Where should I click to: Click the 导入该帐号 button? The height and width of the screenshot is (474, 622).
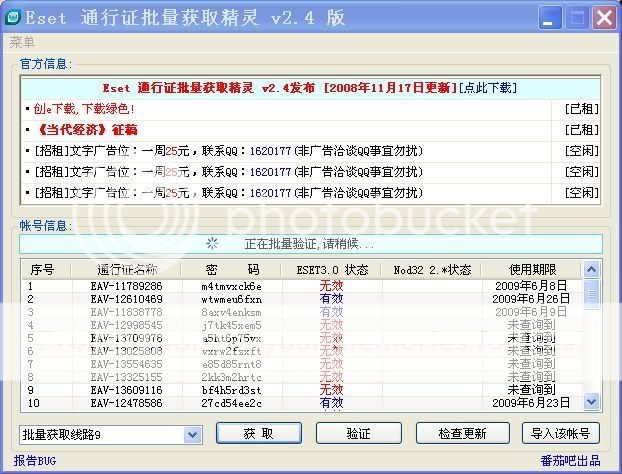pos(561,433)
